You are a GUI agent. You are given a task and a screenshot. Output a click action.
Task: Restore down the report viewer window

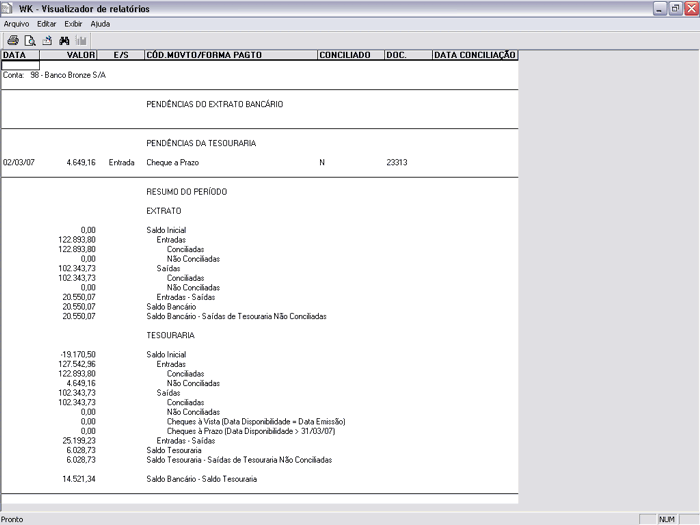(x=675, y=8)
